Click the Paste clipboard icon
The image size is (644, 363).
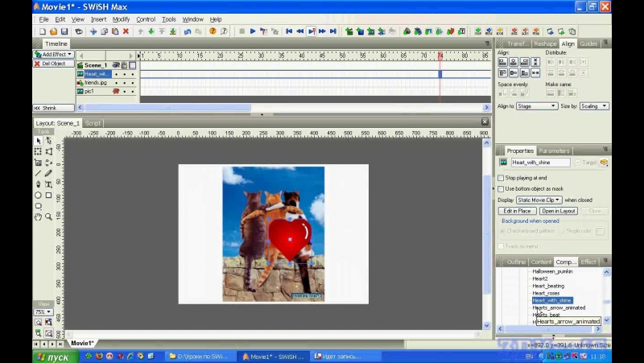click(115, 31)
